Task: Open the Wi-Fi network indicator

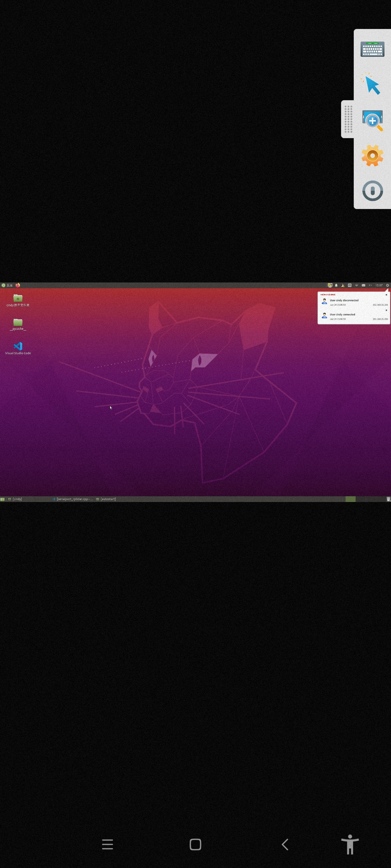Action: (357, 285)
